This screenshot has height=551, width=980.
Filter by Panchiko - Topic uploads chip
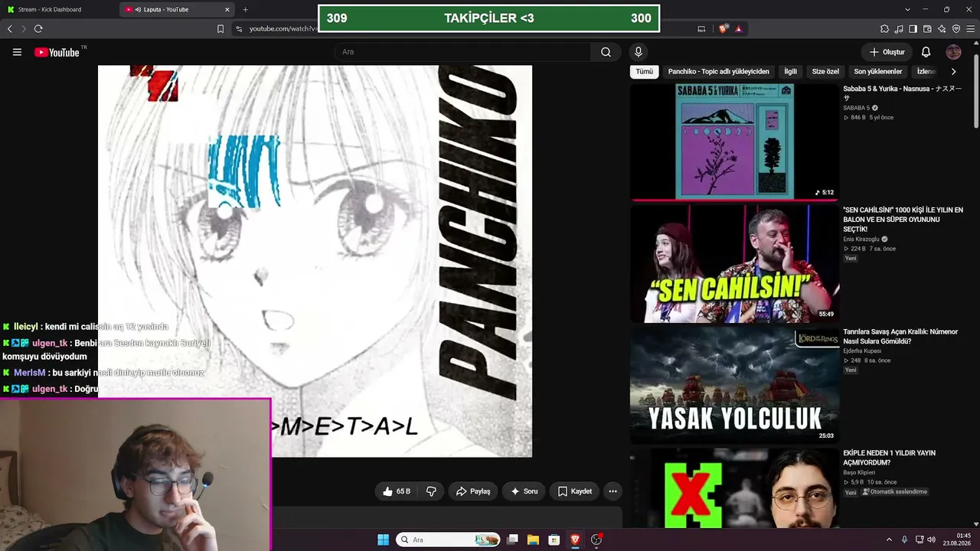click(719, 71)
